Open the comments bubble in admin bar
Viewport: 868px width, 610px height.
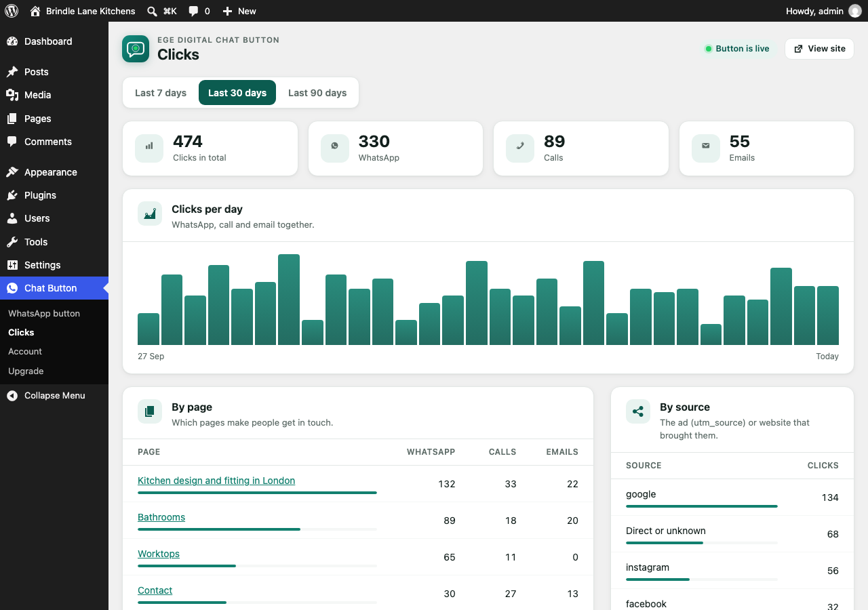pos(193,12)
